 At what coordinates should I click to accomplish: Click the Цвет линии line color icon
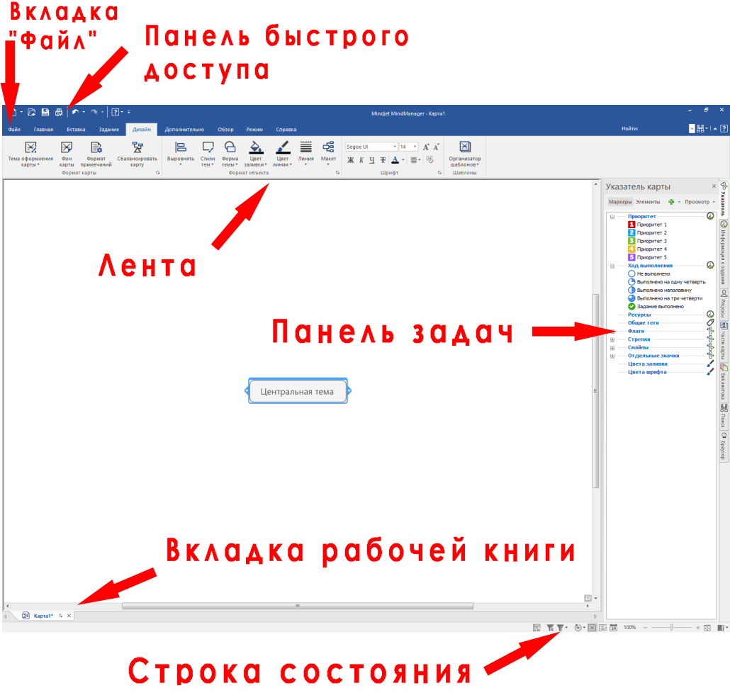(282, 147)
